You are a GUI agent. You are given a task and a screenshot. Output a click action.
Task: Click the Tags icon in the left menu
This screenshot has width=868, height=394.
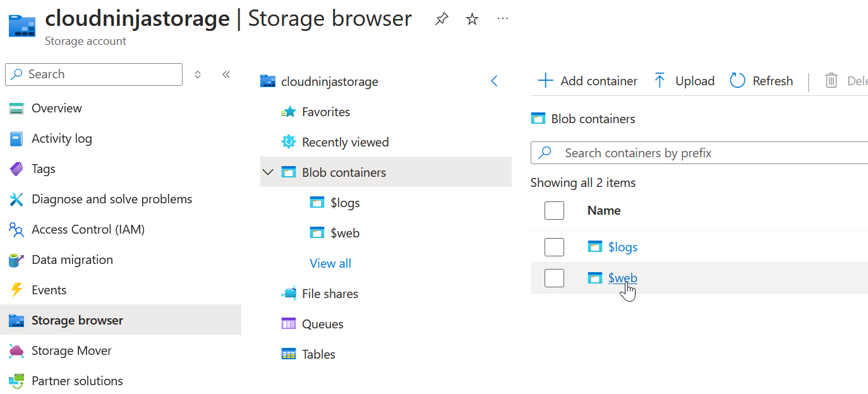coord(16,169)
